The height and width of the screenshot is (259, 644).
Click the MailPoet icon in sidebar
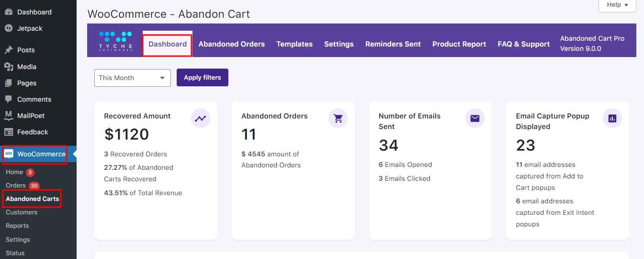(x=9, y=116)
